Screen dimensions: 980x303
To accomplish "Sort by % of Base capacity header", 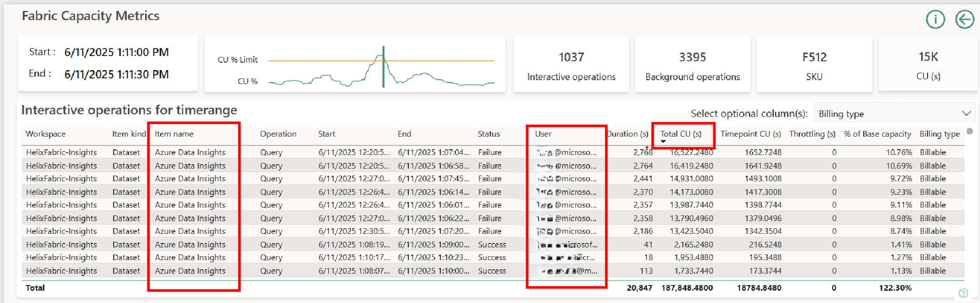I will 877,134.
